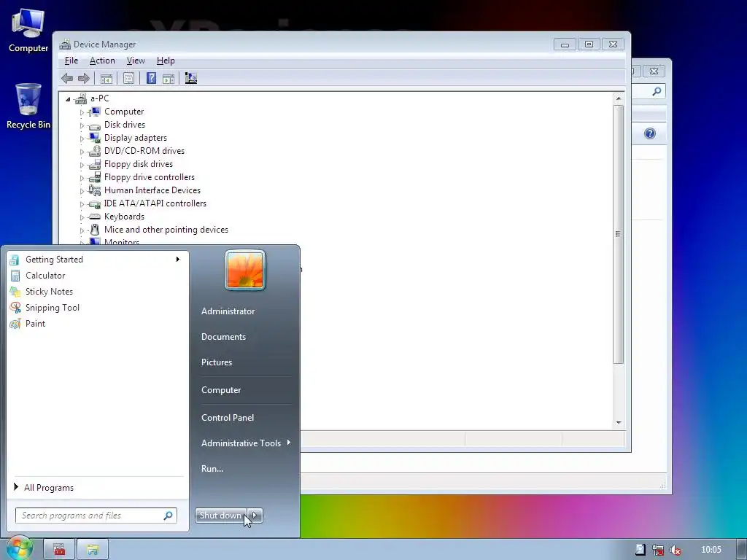Click the Human Interface Devices icon
The image size is (747, 560).
coord(94,190)
